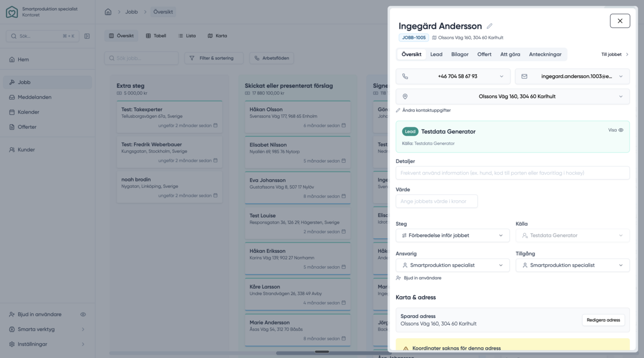Click Visa eye toggle on lead card
The height and width of the screenshot is (358, 644).
(x=616, y=130)
